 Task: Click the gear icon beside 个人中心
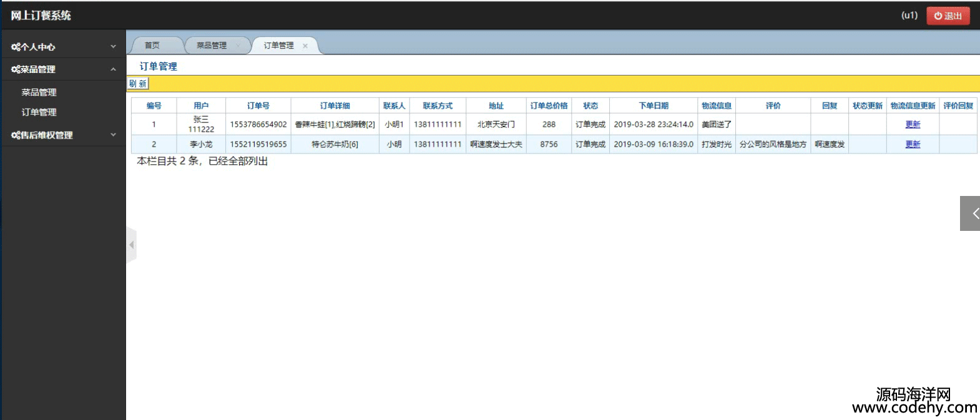click(x=16, y=47)
